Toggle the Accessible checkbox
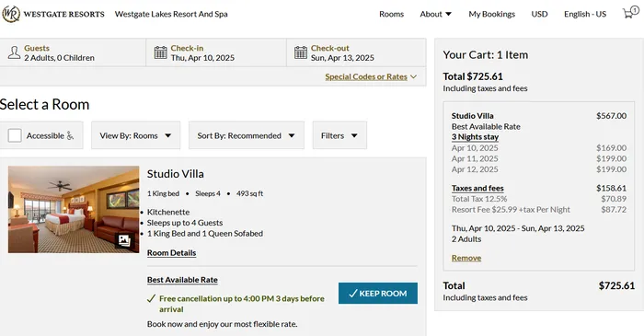The image size is (644, 336). pyautogui.click(x=15, y=135)
